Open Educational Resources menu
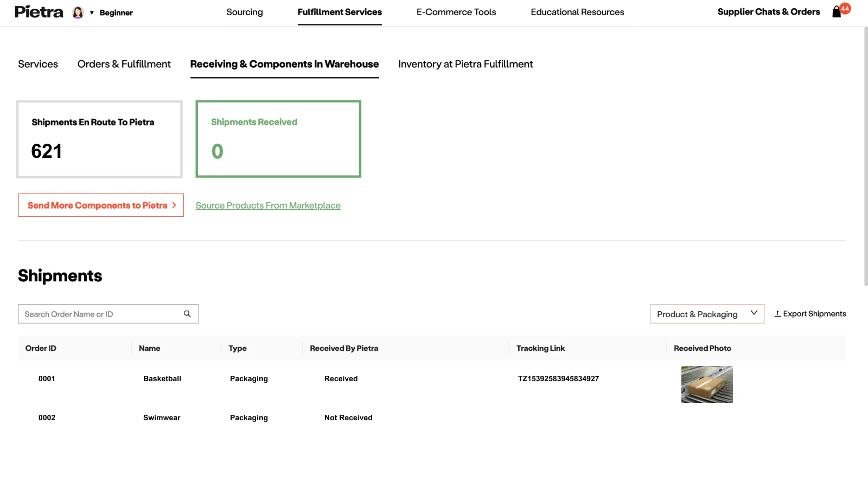The image size is (868, 488). pos(577,12)
